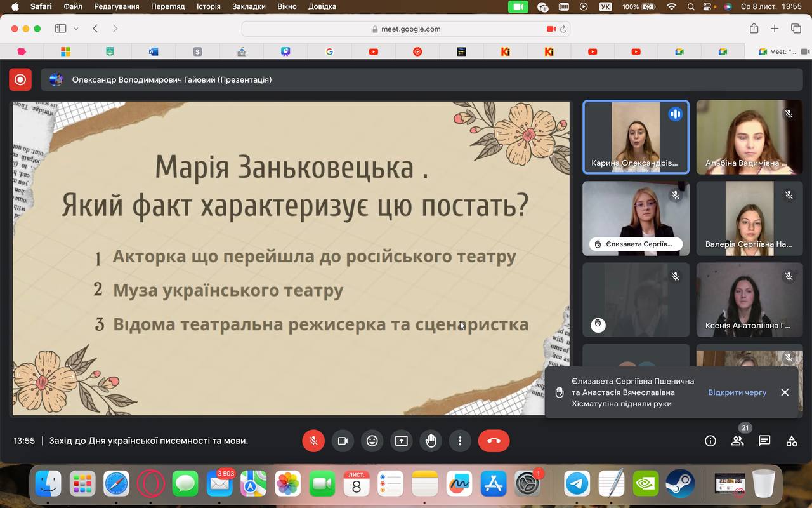Click the red recording indicator icon
The height and width of the screenshot is (508, 812).
pos(20,79)
